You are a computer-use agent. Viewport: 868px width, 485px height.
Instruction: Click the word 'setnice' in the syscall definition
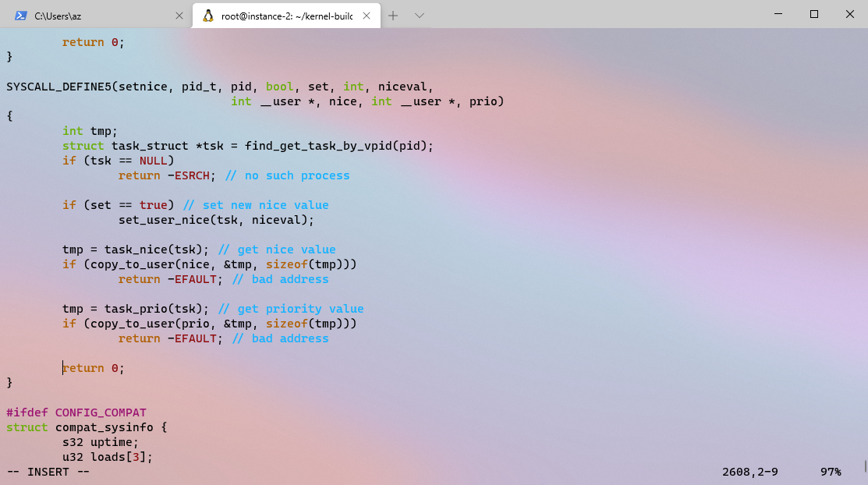pyautogui.click(x=143, y=87)
